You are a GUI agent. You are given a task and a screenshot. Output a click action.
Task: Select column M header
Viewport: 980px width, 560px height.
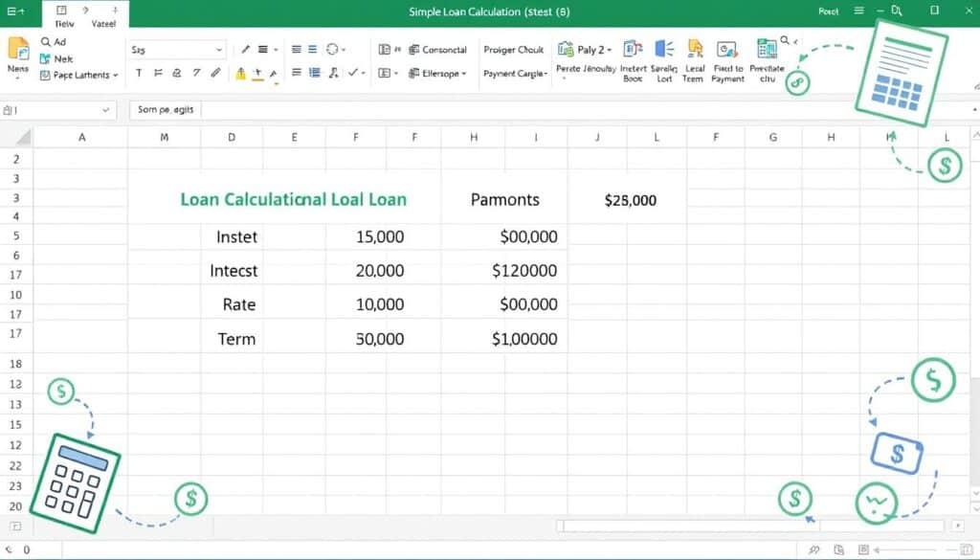point(165,138)
